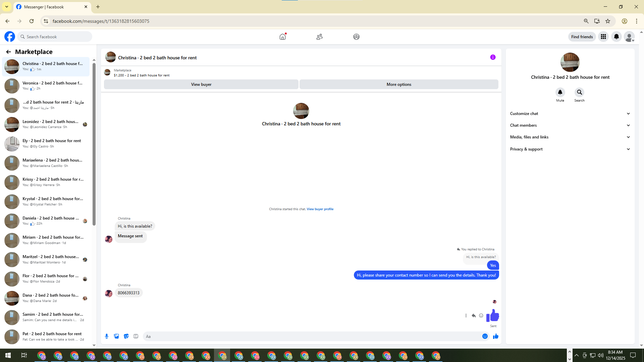This screenshot has height=362, width=644.
Task: Expand the Media, files and links section
Action: click(570, 137)
